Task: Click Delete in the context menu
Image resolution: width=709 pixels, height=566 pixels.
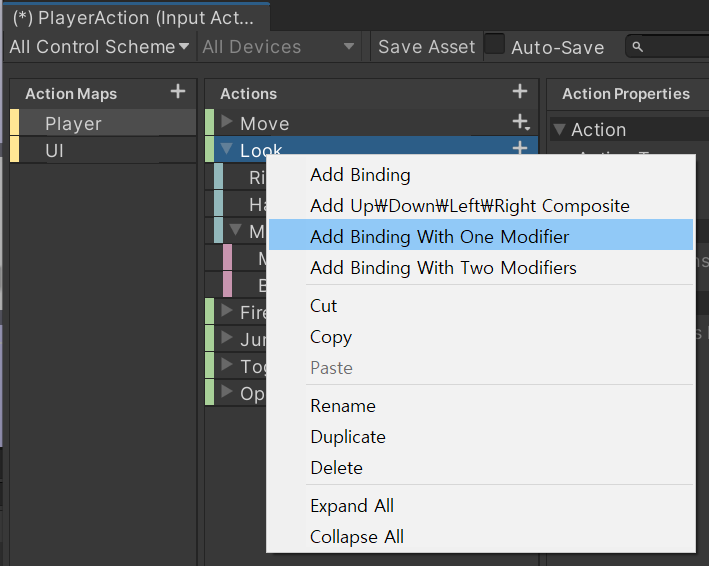Action: click(x=336, y=468)
